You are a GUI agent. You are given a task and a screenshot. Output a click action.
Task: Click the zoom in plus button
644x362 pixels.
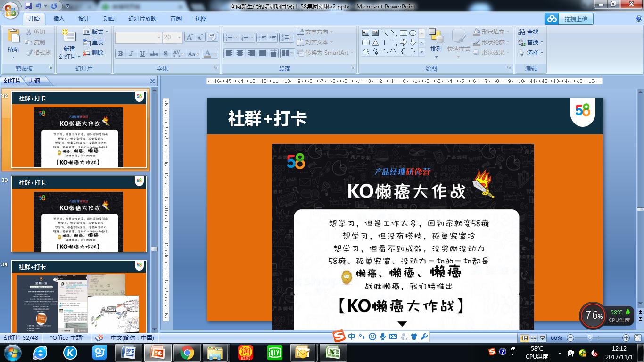tap(626, 338)
